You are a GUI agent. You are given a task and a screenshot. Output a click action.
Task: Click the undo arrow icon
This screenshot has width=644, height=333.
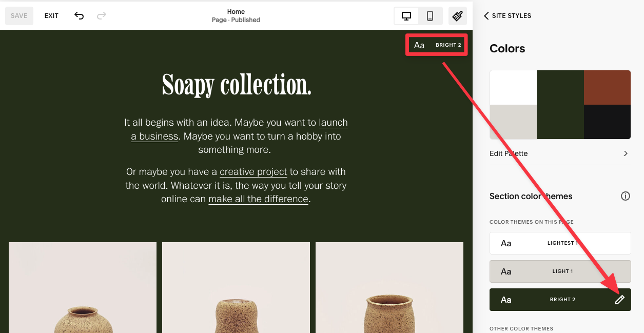[79, 16]
